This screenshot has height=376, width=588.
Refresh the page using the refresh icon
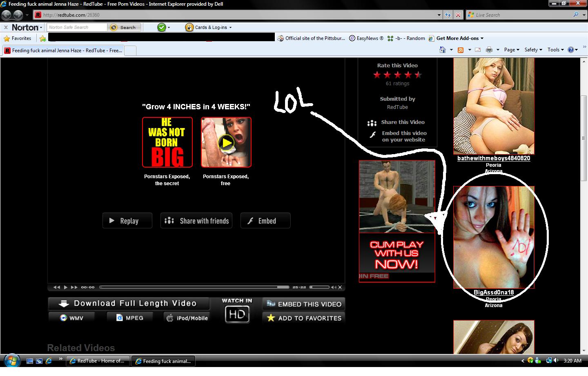tap(448, 15)
